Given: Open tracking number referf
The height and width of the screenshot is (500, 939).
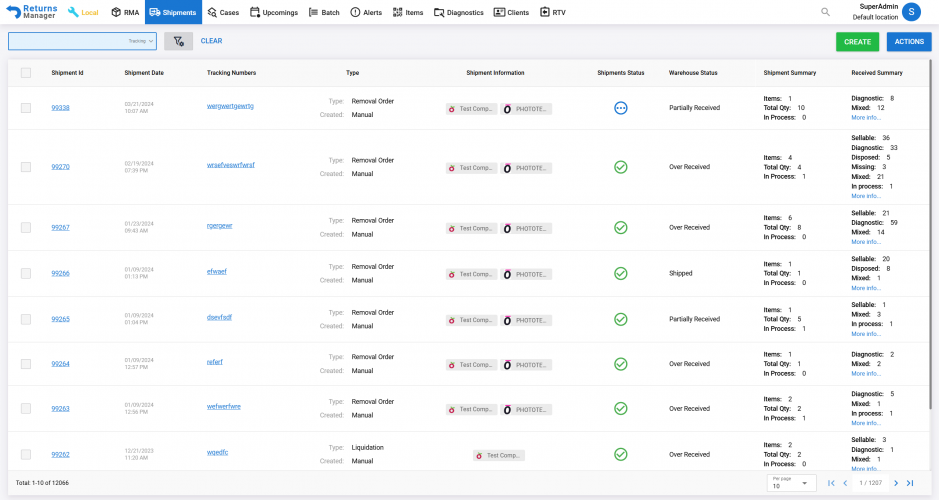Looking at the screenshot, I should click(214, 362).
